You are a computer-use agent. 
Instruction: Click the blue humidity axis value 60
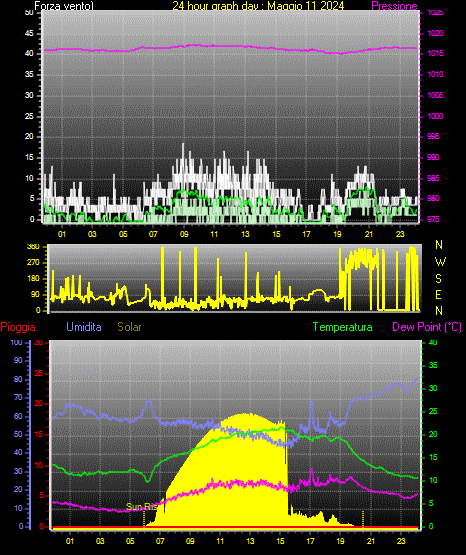tap(18, 416)
